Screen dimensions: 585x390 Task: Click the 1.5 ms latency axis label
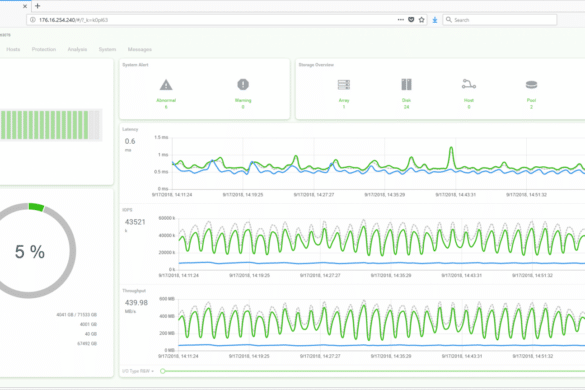pos(161,137)
